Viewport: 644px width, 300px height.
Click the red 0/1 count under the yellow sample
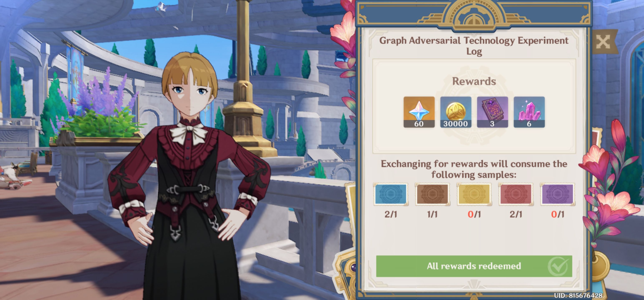474,214
